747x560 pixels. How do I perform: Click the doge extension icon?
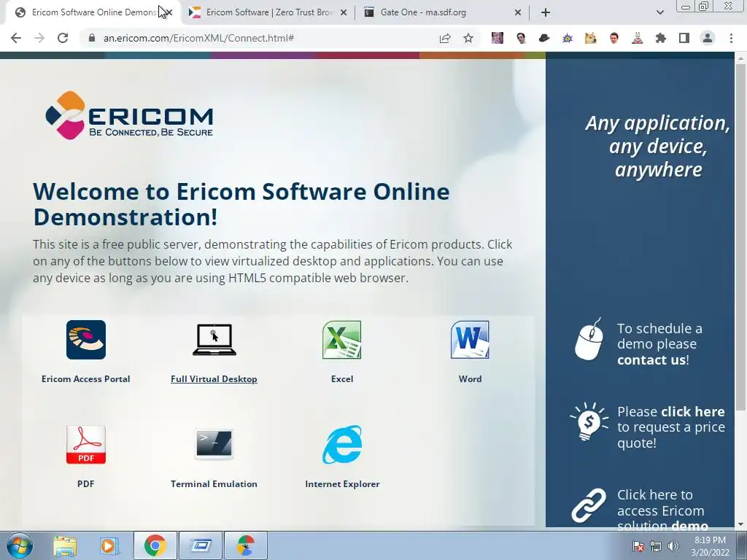(591, 38)
